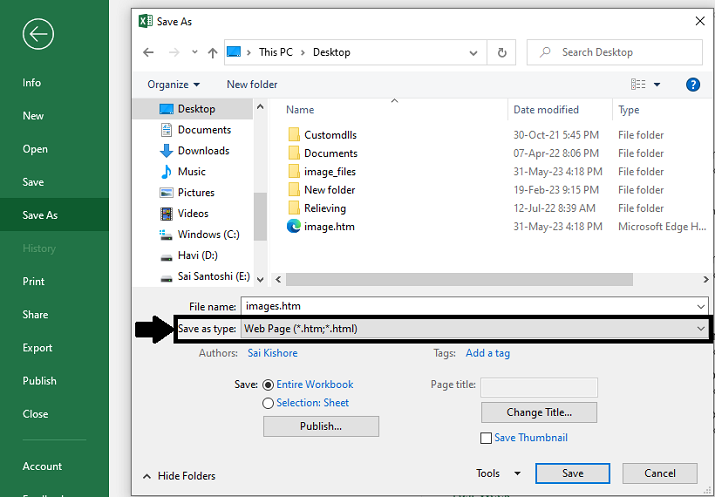Choose the Selection: Sheet radio option
Screen dimensions: 715x497
(x=268, y=403)
